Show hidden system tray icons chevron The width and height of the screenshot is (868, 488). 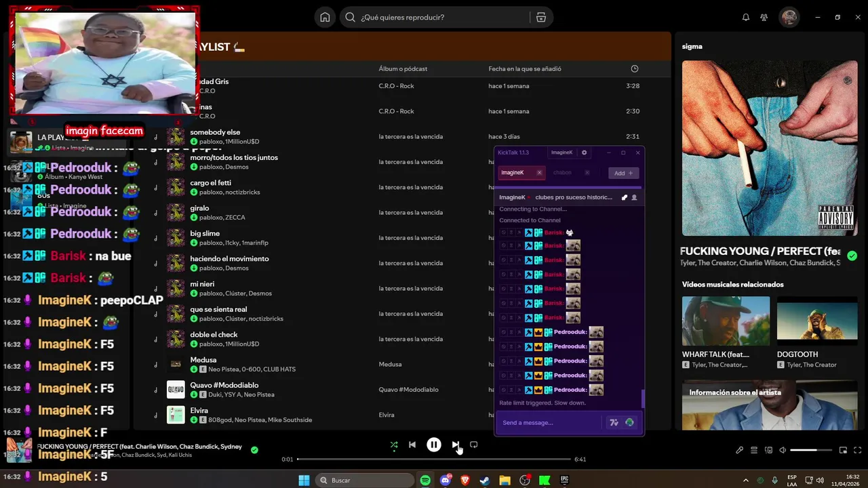tap(746, 480)
